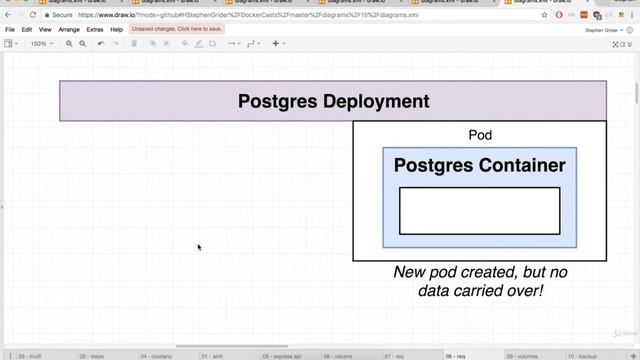
Task: Click the shield extension icon
Action: pos(598,15)
